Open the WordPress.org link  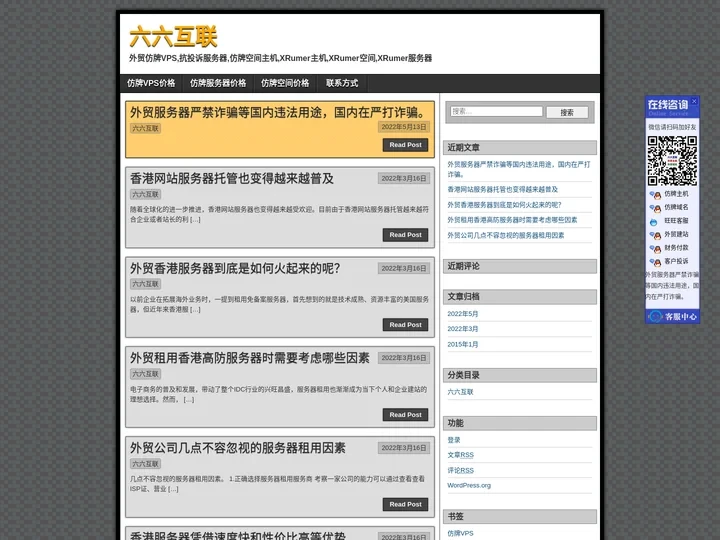(469, 485)
